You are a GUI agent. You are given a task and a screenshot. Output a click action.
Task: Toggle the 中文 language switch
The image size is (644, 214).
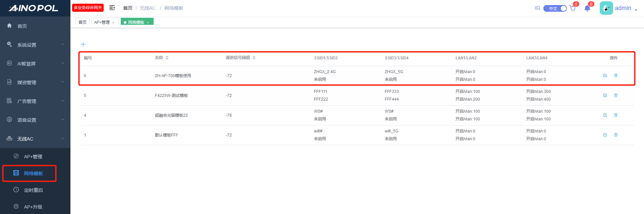pos(555,8)
